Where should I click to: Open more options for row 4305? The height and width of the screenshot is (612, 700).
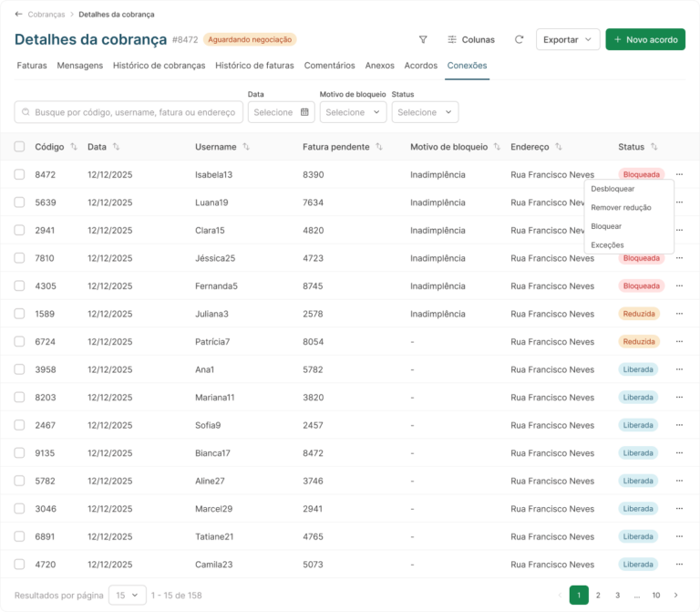679,285
